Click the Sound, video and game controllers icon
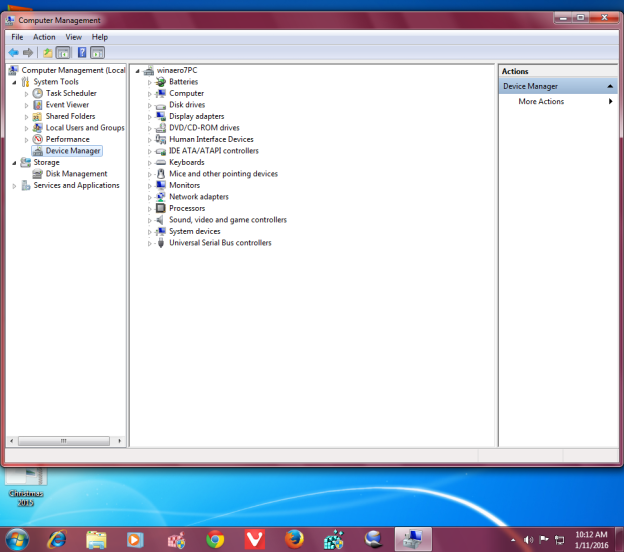This screenshot has width=624, height=552. click(x=160, y=220)
